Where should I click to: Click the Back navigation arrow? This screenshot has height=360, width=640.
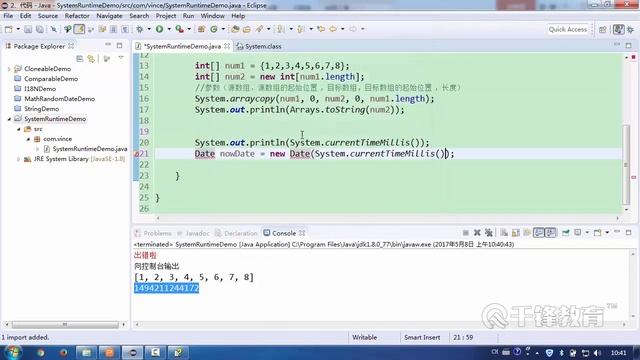[x=333, y=29]
